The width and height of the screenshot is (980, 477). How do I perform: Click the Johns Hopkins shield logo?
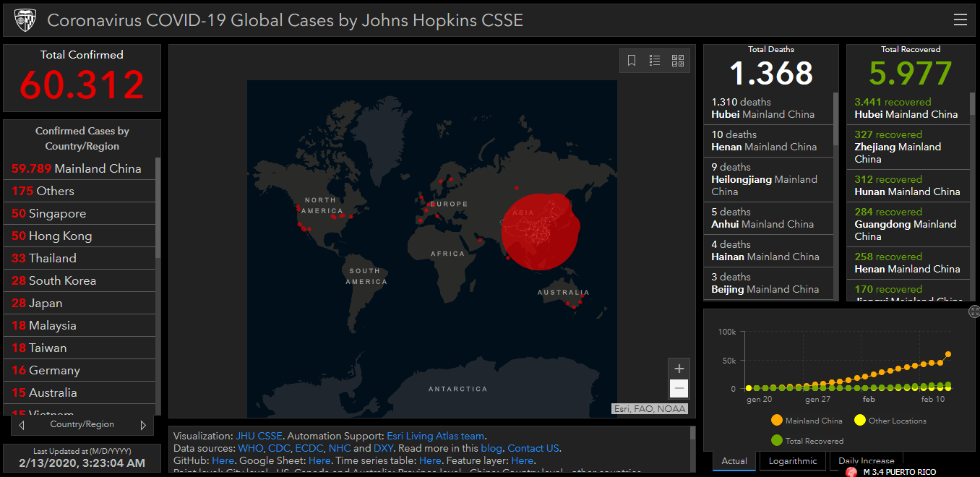pos(25,20)
